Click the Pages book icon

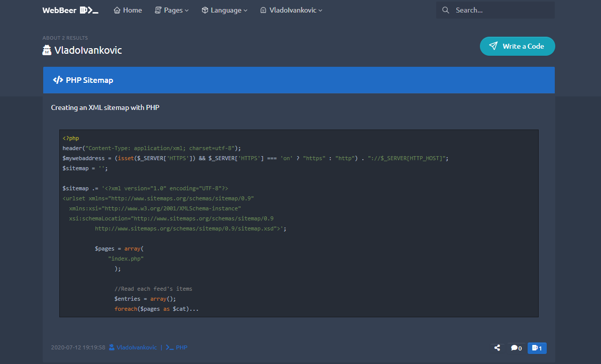pyautogui.click(x=158, y=10)
